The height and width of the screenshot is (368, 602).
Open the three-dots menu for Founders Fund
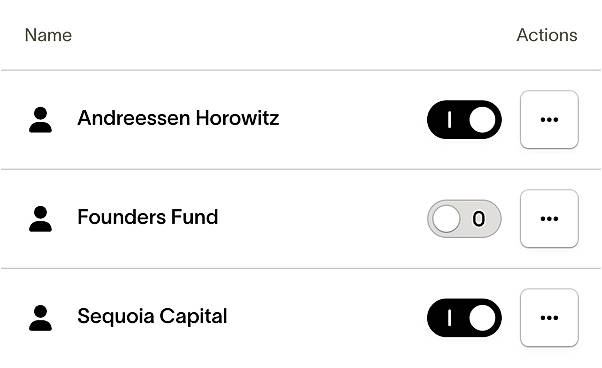coord(549,218)
